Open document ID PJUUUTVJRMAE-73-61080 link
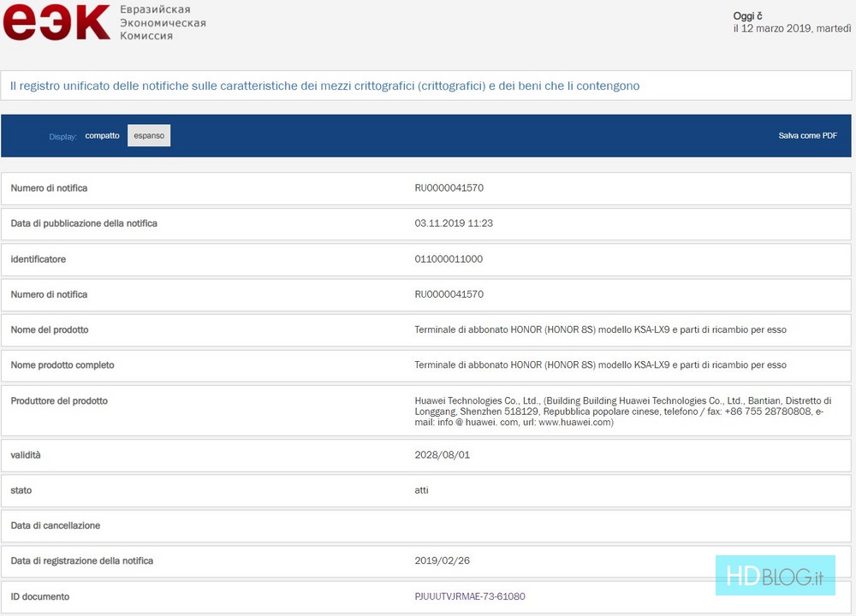 tap(470, 596)
